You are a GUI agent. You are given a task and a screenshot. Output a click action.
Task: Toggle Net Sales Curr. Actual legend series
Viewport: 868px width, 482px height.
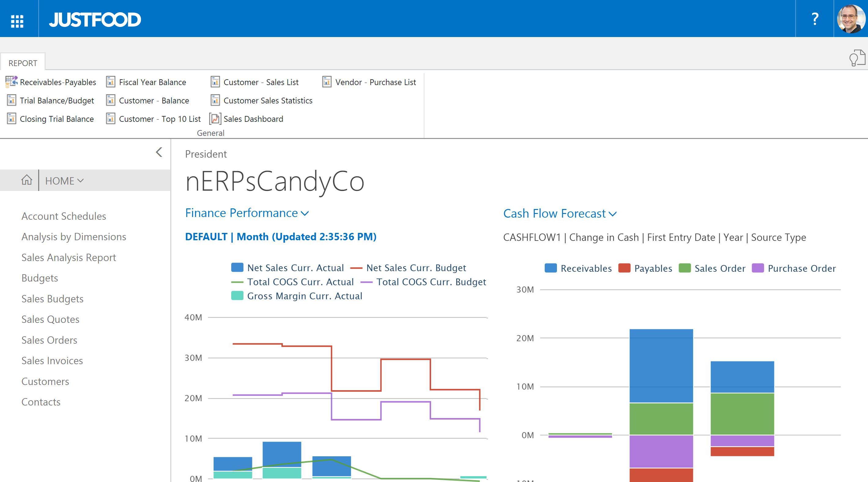point(295,268)
